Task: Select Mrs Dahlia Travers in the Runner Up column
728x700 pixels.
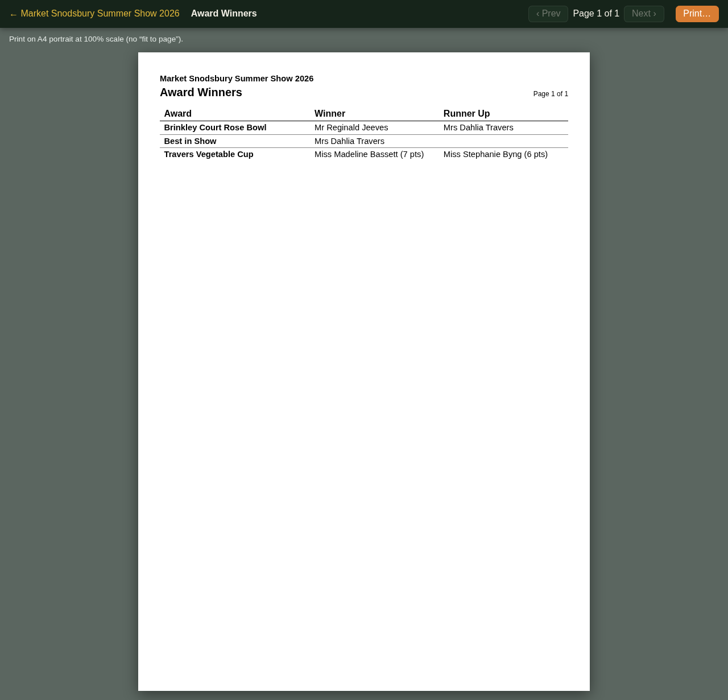Action: [x=478, y=127]
